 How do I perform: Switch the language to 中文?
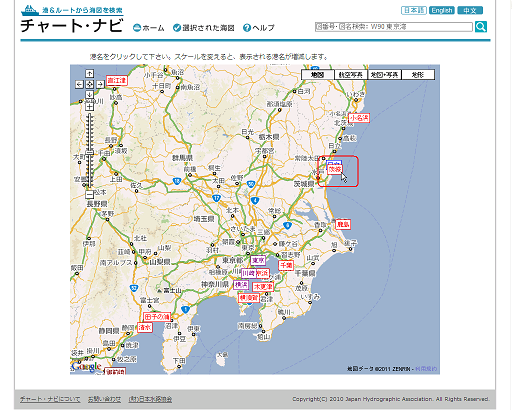pyautogui.click(x=470, y=10)
